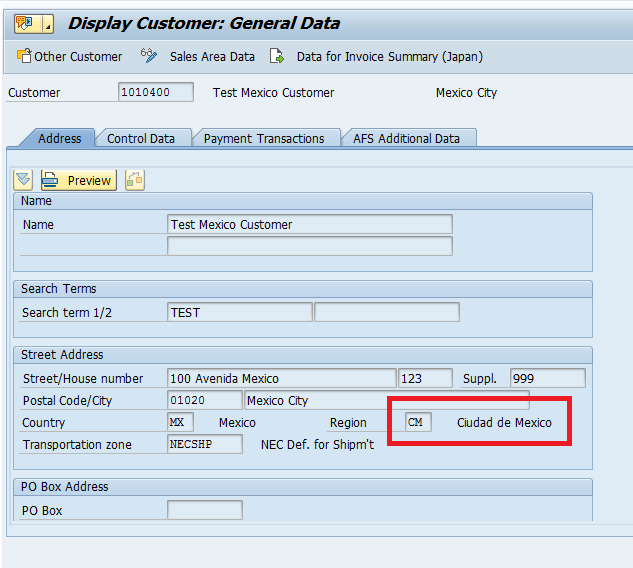This screenshot has height=568, width=633.
Task: Click the icon right of the Preview button
Action: pyautogui.click(x=134, y=180)
